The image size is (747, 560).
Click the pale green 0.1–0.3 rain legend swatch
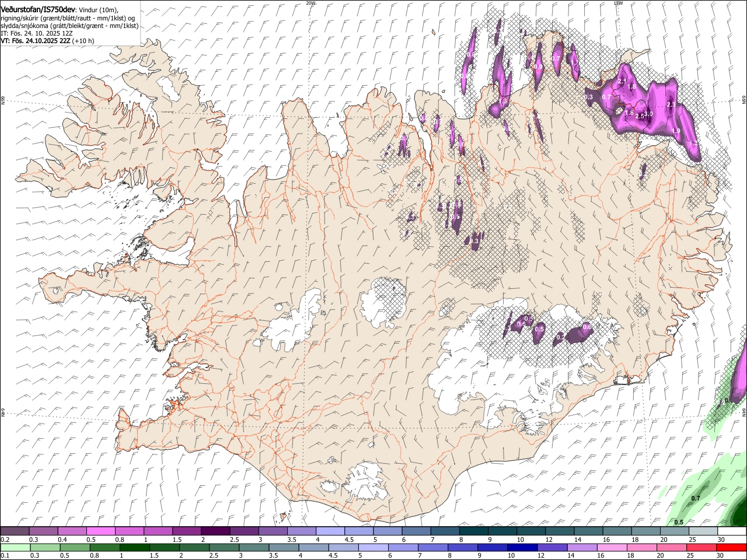point(15,547)
